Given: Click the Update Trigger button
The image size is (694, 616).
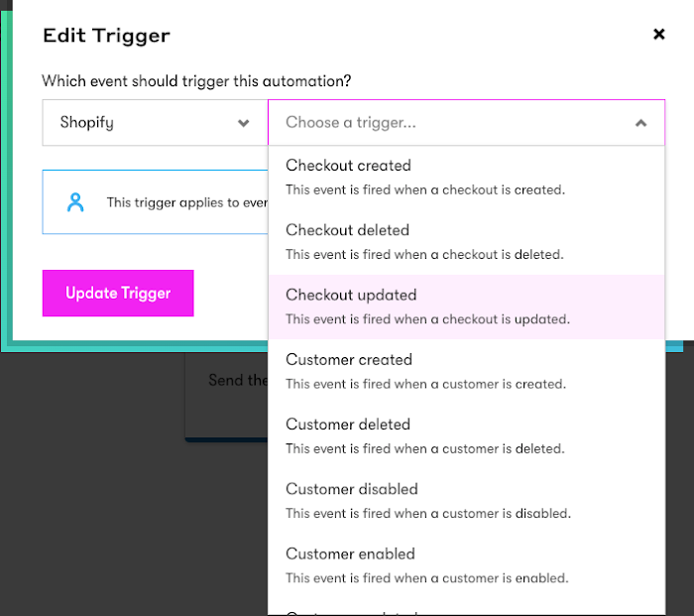Looking at the screenshot, I should [x=118, y=294].
